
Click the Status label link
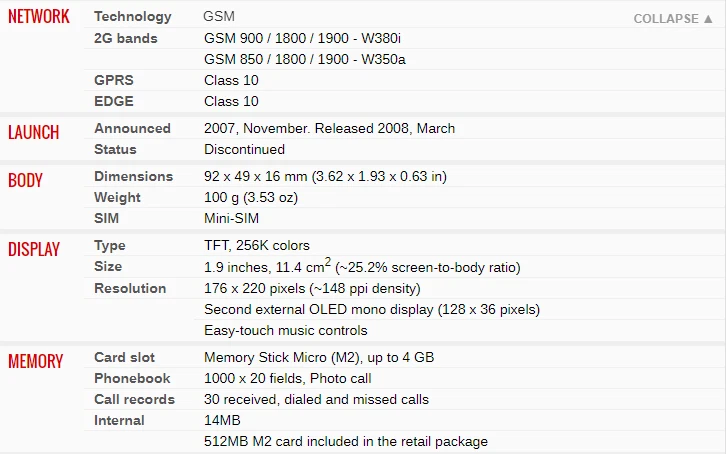click(115, 149)
